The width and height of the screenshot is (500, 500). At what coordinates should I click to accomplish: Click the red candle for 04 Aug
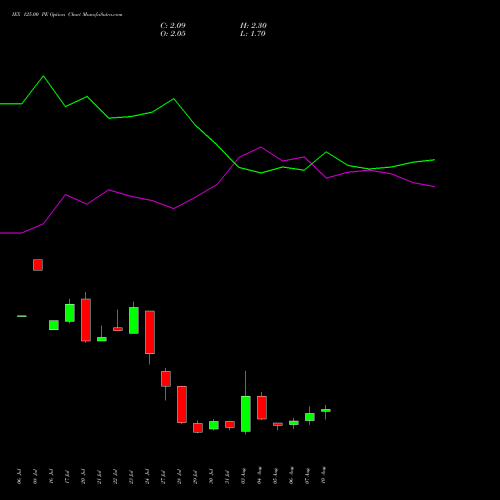[262, 407]
